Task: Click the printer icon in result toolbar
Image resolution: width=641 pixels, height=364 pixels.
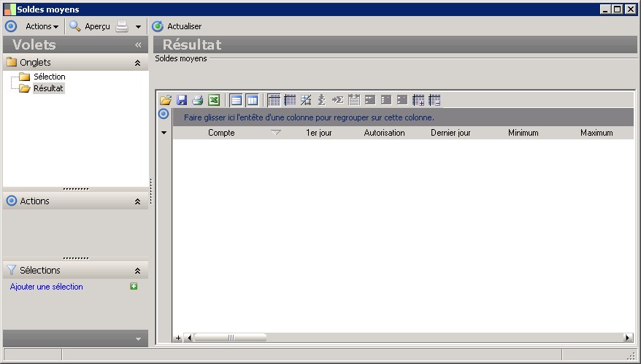Action: click(198, 100)
